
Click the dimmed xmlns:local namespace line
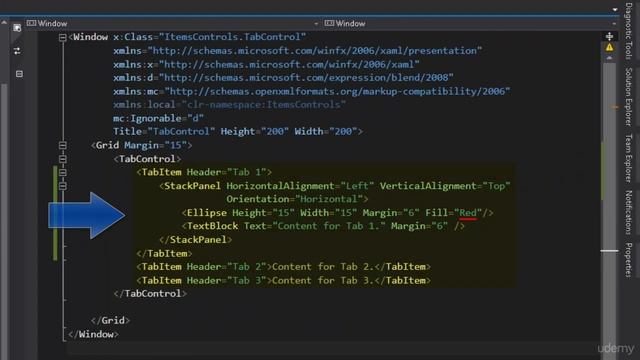229,104
